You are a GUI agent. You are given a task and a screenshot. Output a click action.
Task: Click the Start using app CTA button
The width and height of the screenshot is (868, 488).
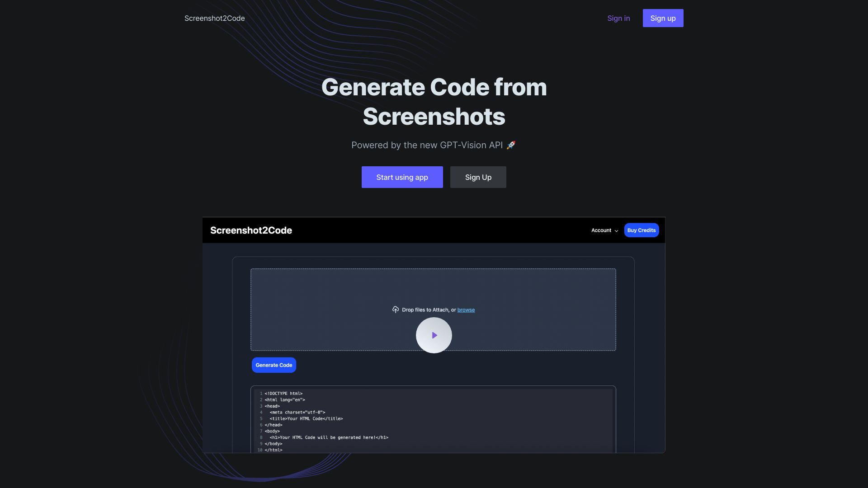click(x=402, y=177)
